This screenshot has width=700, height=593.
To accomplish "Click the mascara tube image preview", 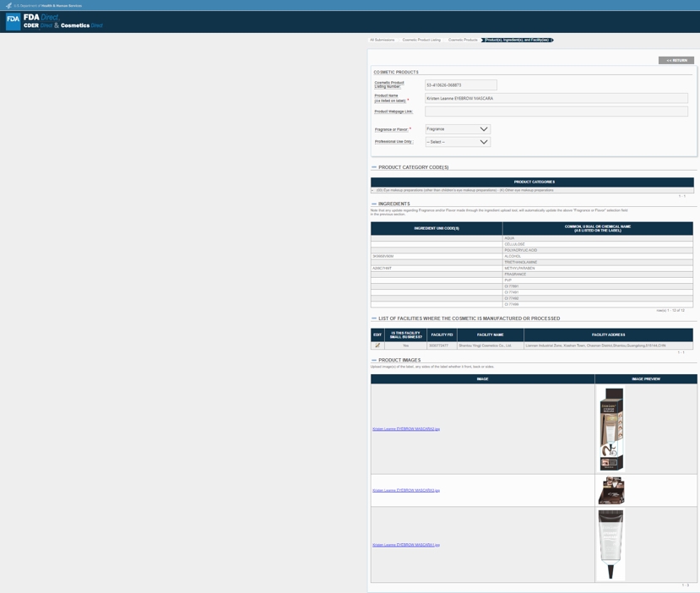I will click(610, 544).
